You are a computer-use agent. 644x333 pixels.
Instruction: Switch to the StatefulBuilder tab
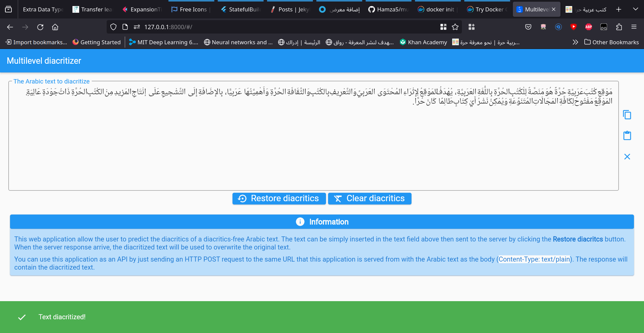(241, 9)
